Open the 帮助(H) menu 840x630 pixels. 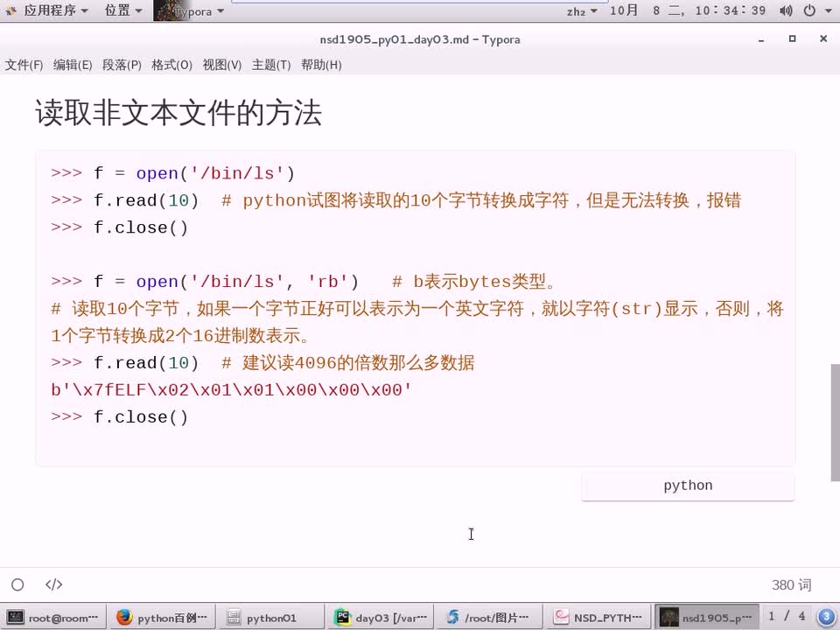321,65
